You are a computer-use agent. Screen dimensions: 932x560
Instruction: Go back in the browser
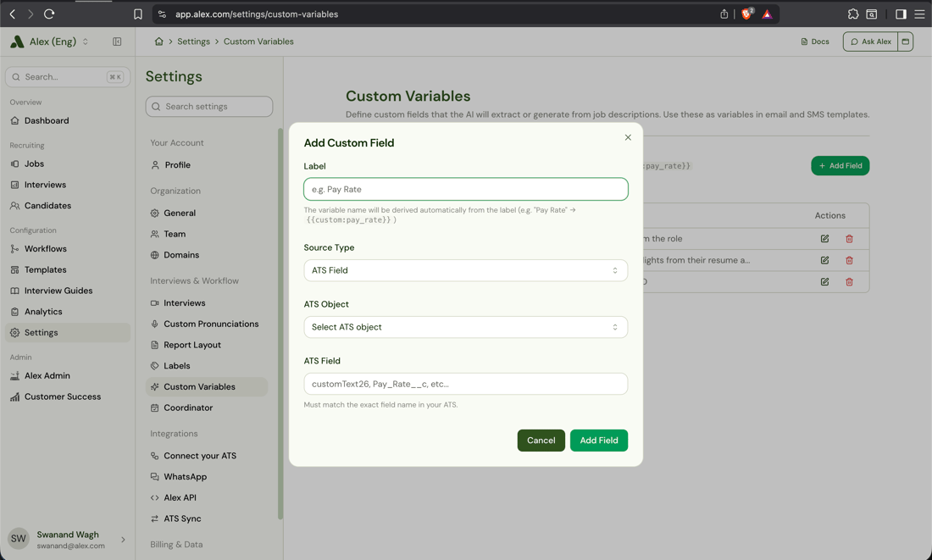tap(13, 14)
